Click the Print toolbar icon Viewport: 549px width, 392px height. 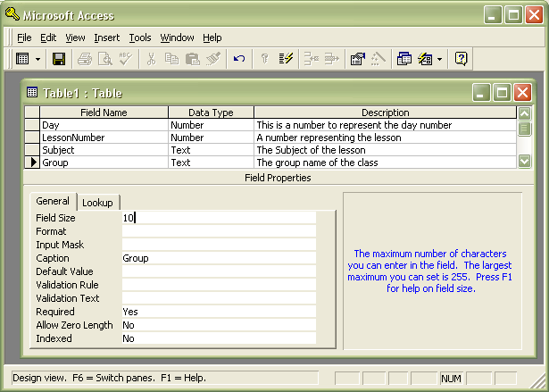click(85, 59)
